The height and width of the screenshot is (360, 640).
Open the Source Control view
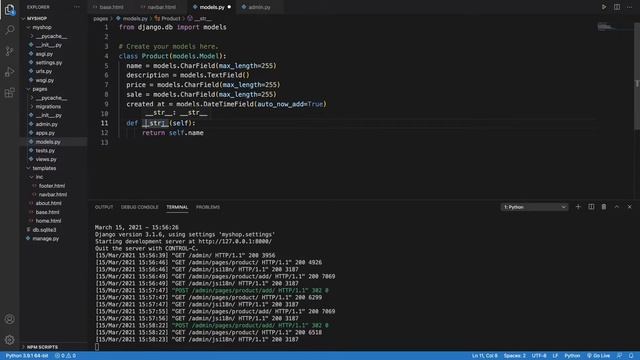pyautogui.click(x=9, y=51)
